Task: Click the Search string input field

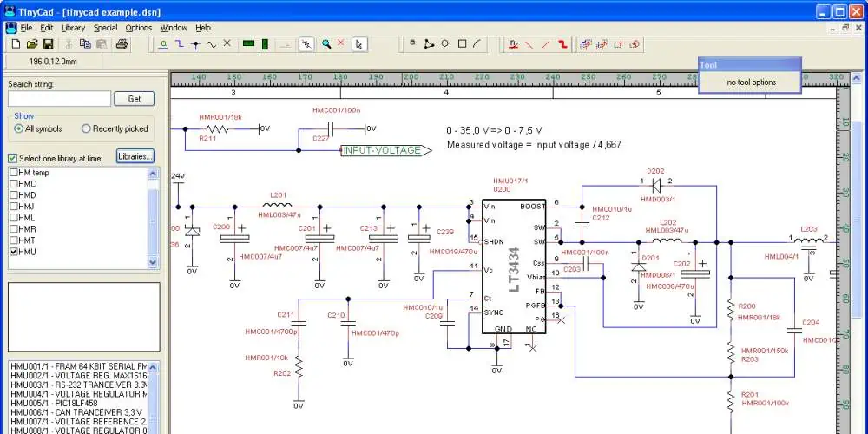Action: [x=59, y=99]
